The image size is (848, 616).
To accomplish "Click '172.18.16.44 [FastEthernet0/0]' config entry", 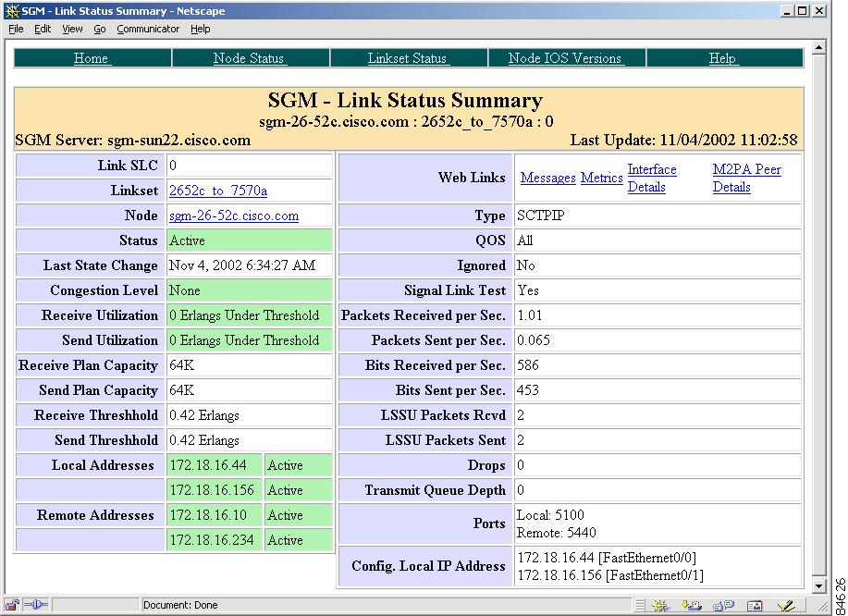I will (x=607, y=558).
